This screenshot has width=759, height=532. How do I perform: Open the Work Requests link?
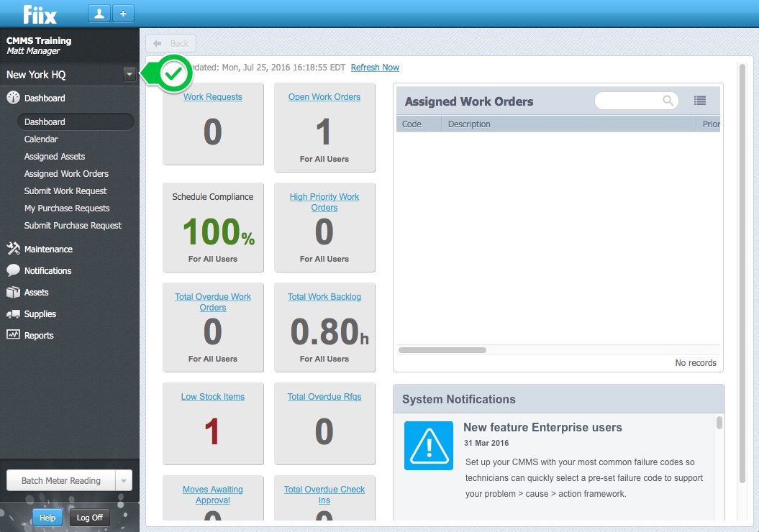pos(212,97)
